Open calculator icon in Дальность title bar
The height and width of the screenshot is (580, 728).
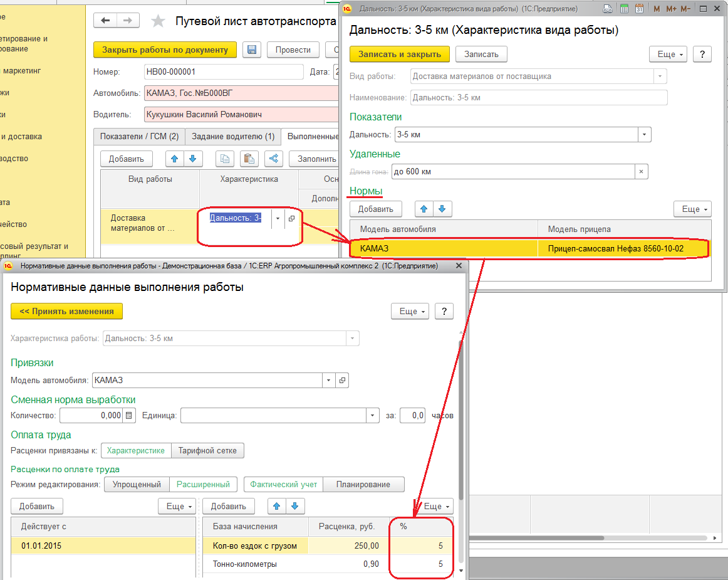click(625, 9)
